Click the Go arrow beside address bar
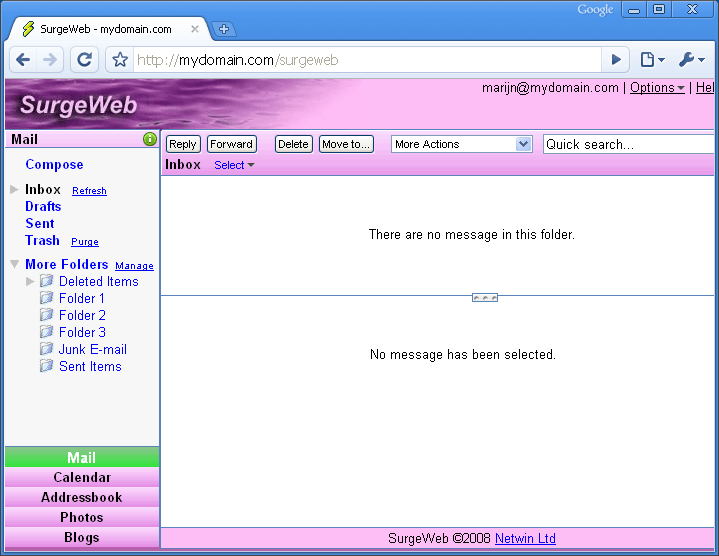This screenshot has width=719, height=556. coord(617,60)
